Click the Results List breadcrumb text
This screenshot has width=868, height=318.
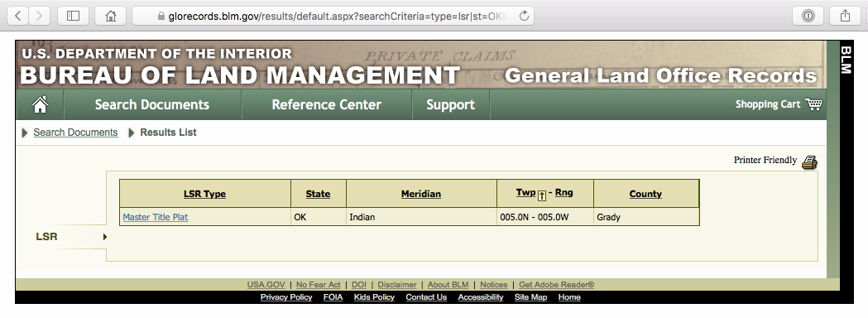tap(168, 132)
